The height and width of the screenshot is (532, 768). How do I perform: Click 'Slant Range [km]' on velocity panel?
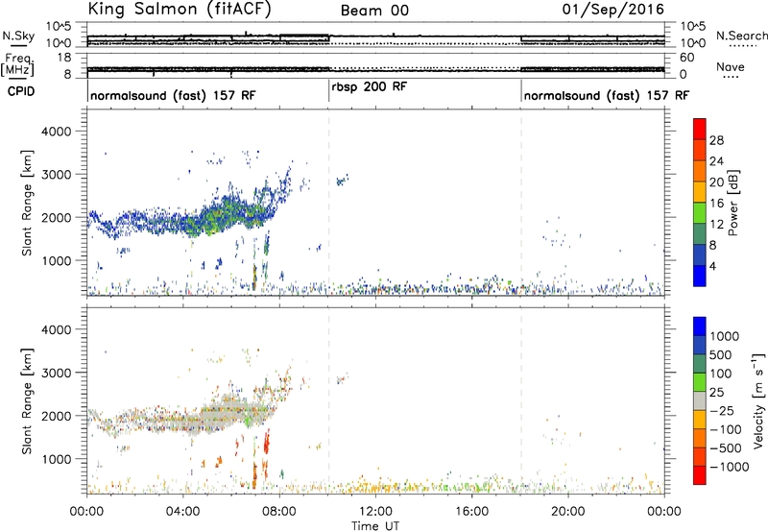pyautogui.click(x=27, y=401)
